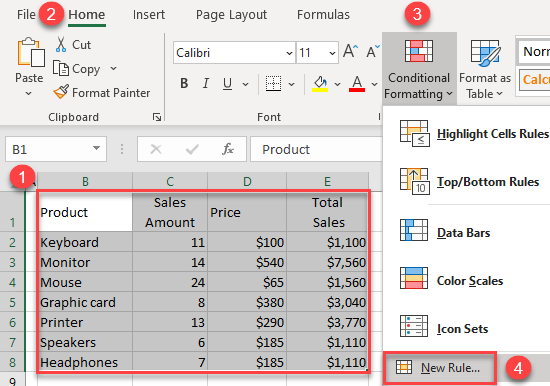Screen dimensions: 550x386
Task: Switch to the Page Layout tab
Action: pos(231,15)
